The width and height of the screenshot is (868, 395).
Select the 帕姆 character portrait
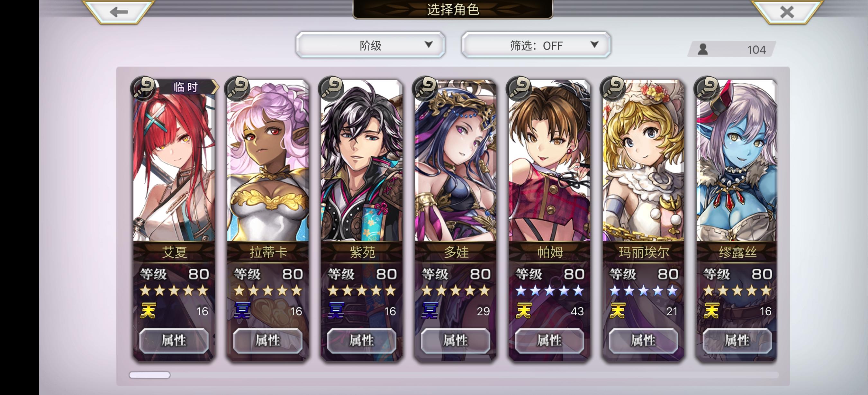pos(549,161)
